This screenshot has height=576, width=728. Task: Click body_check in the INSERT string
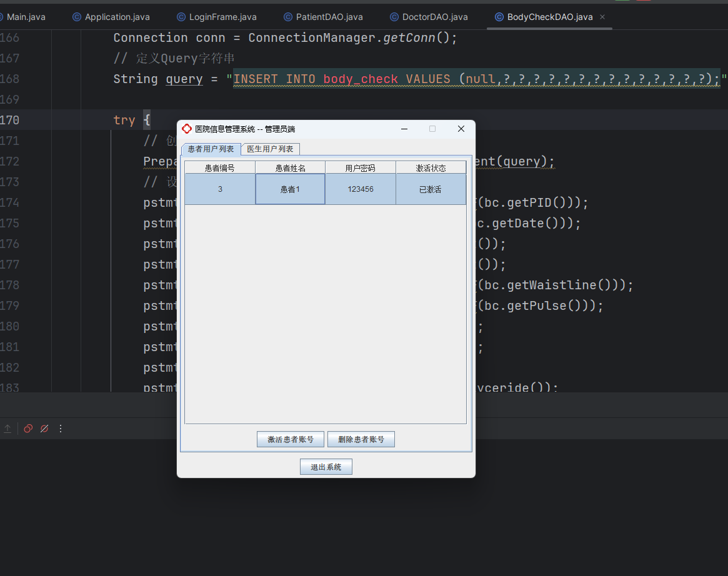[361, 79]
